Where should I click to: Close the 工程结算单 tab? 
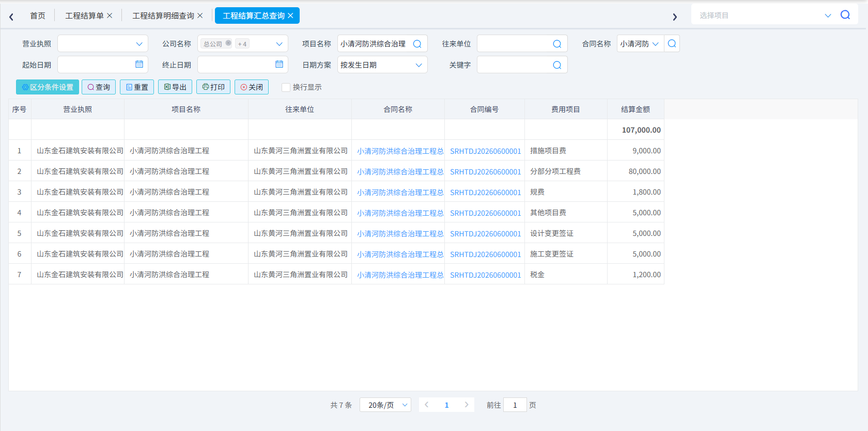click(110, 15)
